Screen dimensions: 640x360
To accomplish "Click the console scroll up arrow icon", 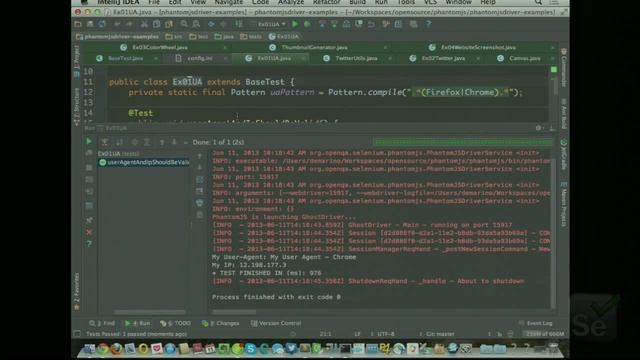I will click(x=200, y=156).
